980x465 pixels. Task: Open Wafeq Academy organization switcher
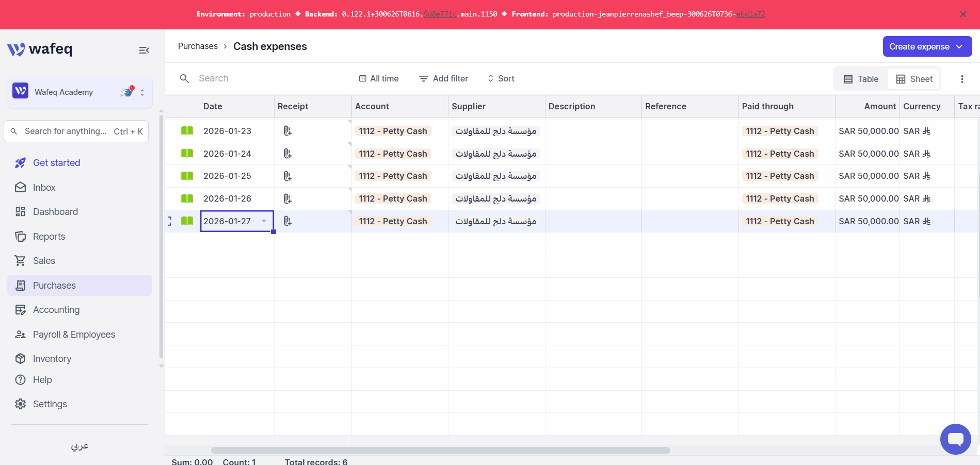click(79, 92)
